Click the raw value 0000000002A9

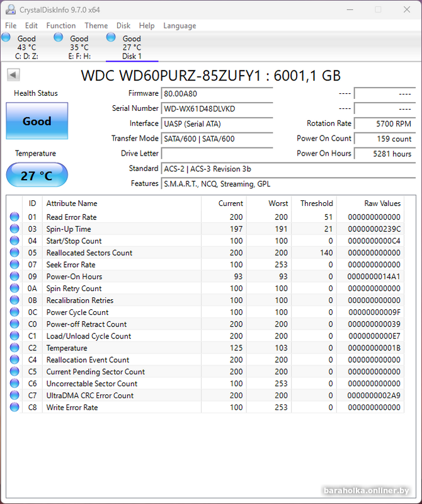point(374,396)
